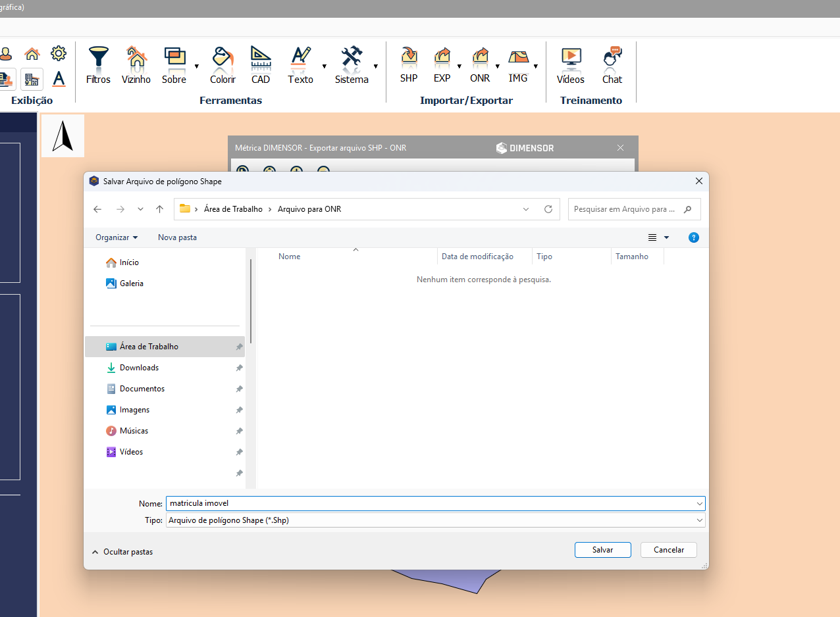Expand the address bar path history dropdown
840x617 pixels.
[526, 209]
